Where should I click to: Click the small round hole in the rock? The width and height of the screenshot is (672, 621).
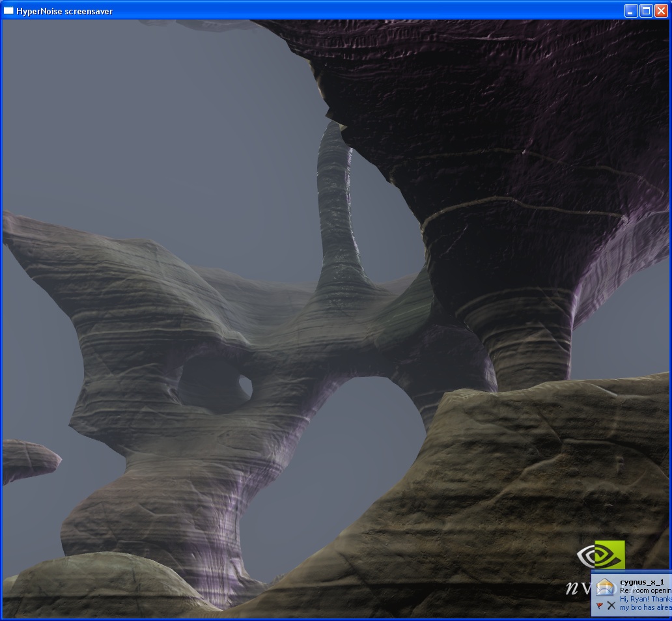click(245, 387)
